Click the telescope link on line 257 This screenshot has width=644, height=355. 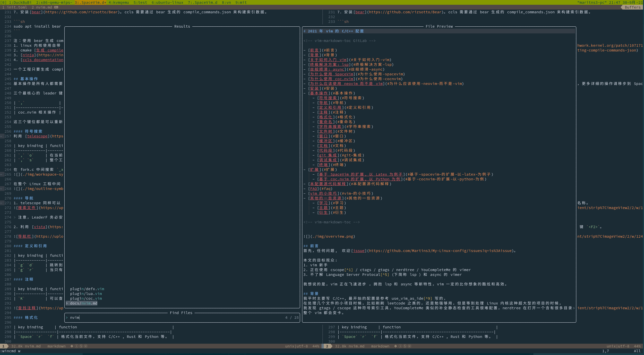click(37, 136)
